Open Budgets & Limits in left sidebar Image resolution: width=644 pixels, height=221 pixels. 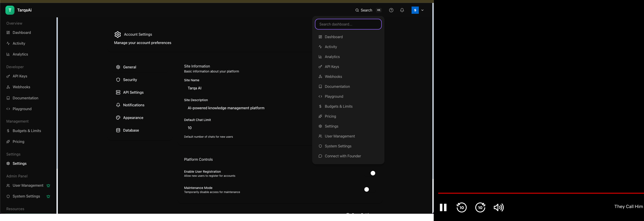coord(28,131)
